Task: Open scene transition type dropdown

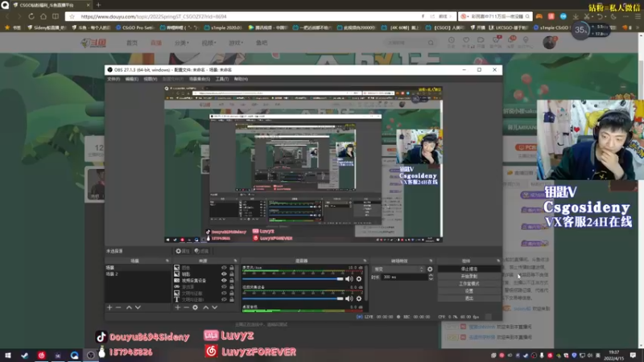Action: [398, 269]
